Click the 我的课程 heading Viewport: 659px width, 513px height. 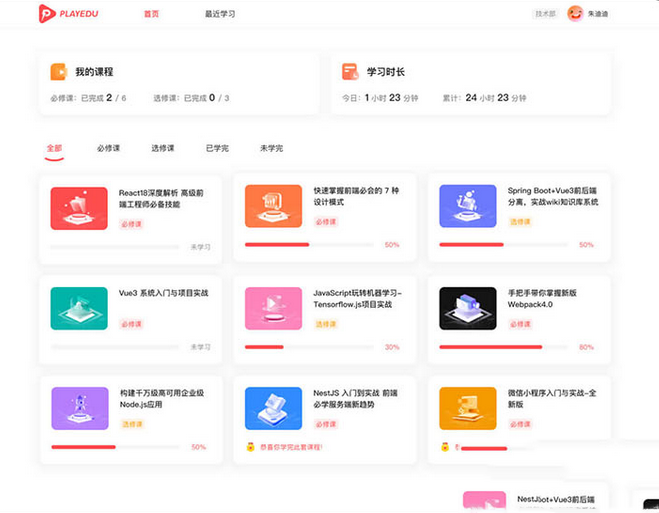[94, 72]
